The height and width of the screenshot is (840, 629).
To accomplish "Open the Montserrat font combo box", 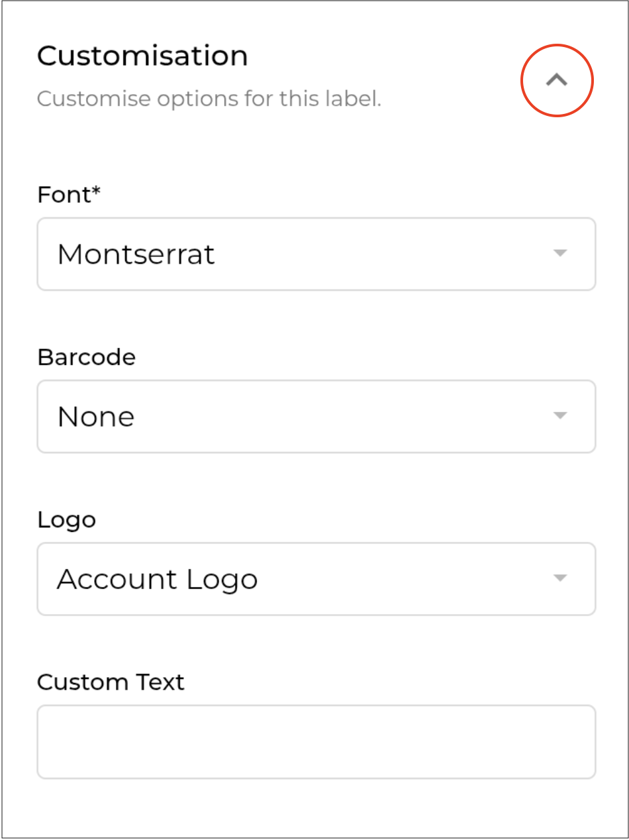I will tap(316, 254).
